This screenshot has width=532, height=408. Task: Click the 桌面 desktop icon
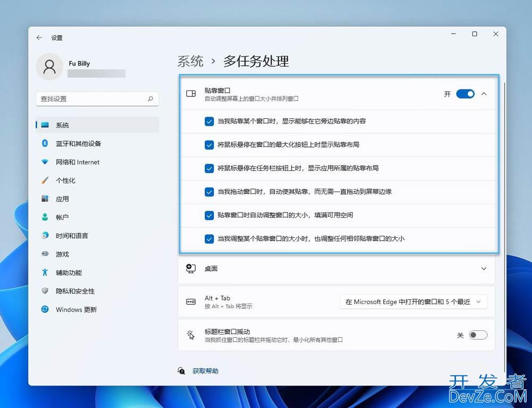pos(191,269)
